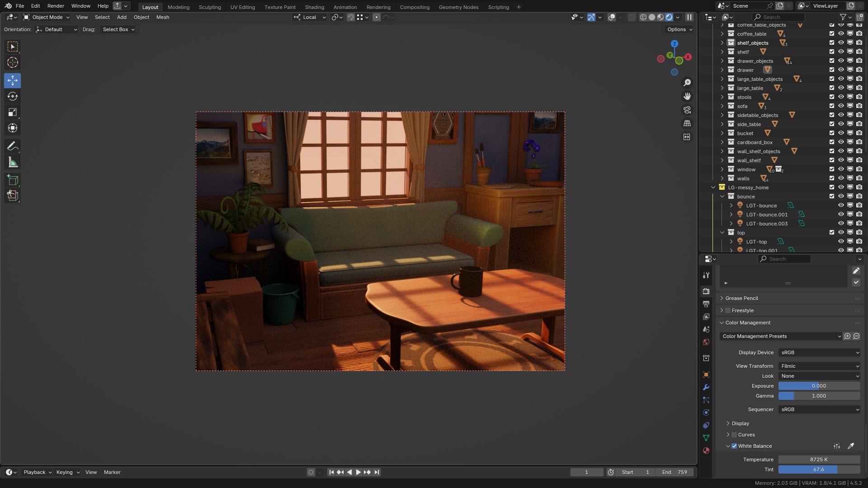The height and width of the screenshot is (488, 868).
Task: Enable the Freestyle checkbox
Action: [728, 310]
